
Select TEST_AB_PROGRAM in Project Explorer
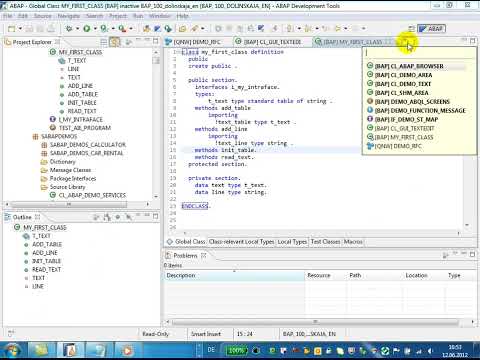[x=85, y=128]
